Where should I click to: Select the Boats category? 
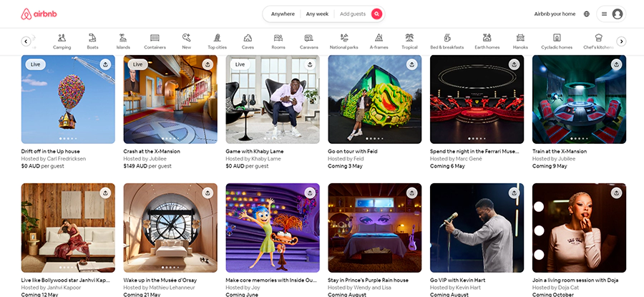click(x=93, y=42)
